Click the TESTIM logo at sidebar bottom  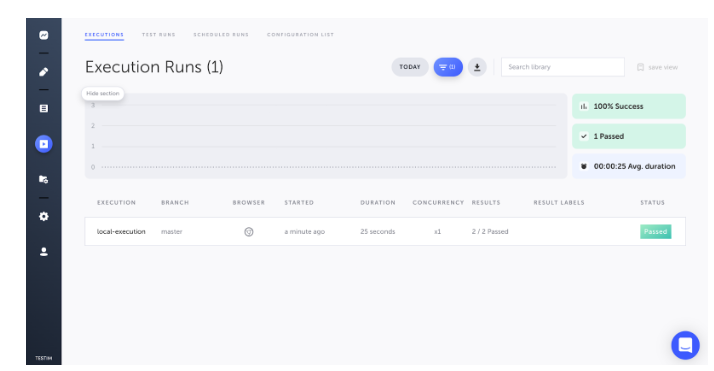tap(44, 358)
